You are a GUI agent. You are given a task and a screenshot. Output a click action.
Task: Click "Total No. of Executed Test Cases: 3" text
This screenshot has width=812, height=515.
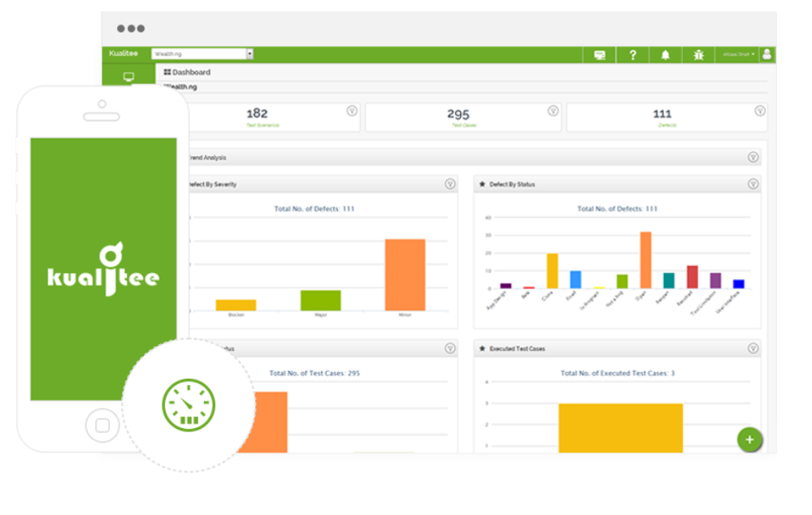click(x=617, y=373)
